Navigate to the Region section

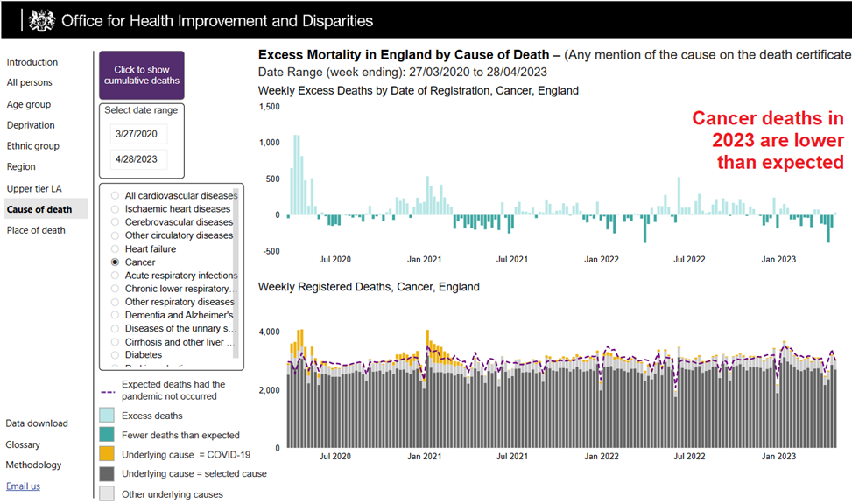coord(22,166)
